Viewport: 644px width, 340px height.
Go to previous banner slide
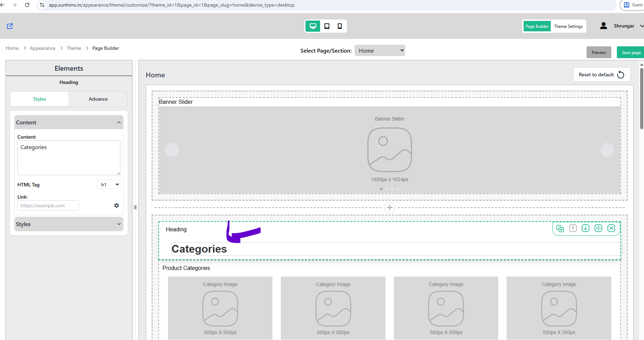coord(172,150)
